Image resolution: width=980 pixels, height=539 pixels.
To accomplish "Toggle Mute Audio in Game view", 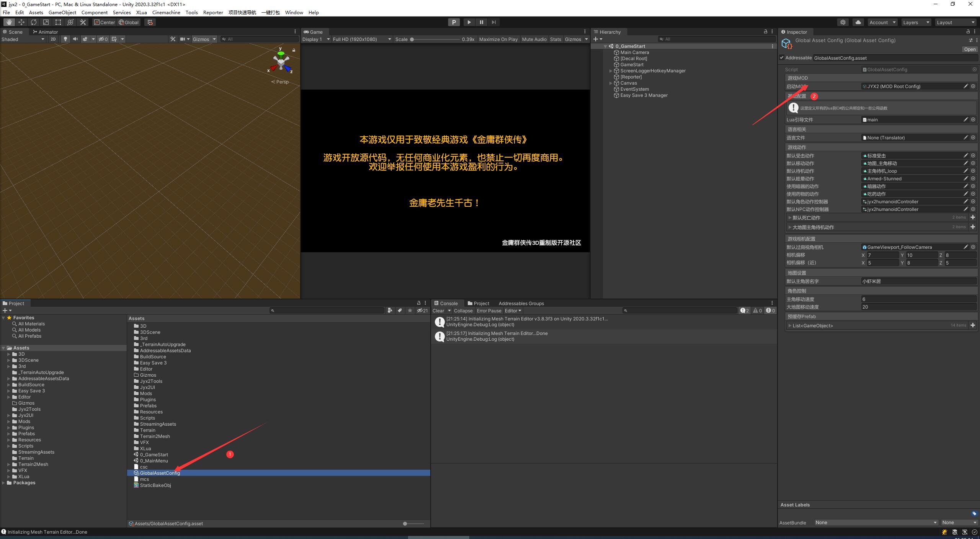I will click(x=534, y=39).
